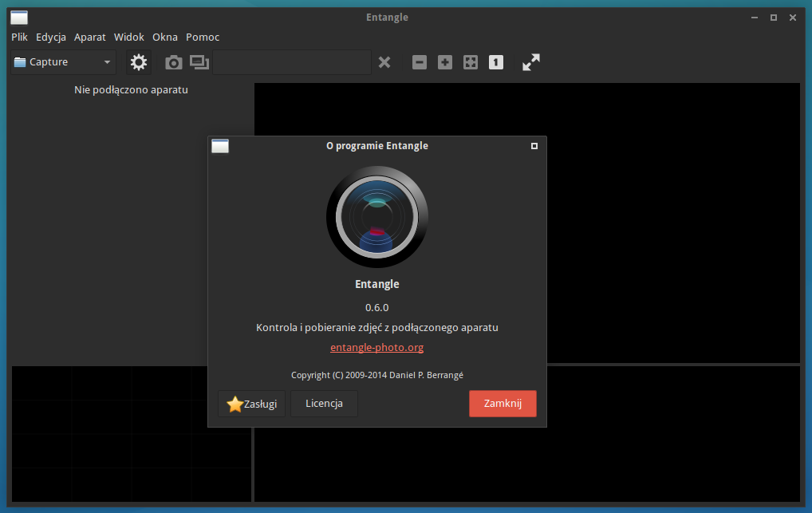Click the main Entangle window menu icon
Viewport: 812px width, 513px height.
tap(19, 18)
